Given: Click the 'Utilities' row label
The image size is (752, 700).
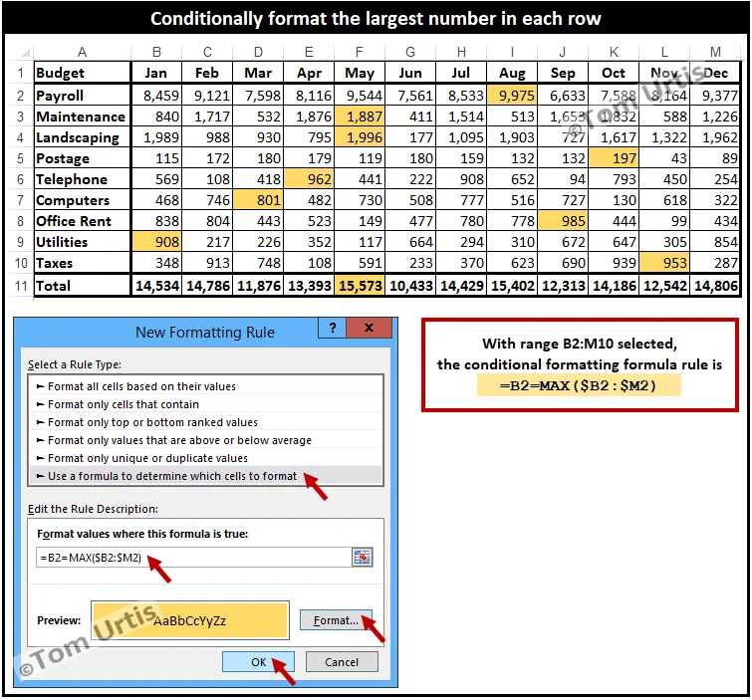Looking at the screenshot, I should point(82,242).
